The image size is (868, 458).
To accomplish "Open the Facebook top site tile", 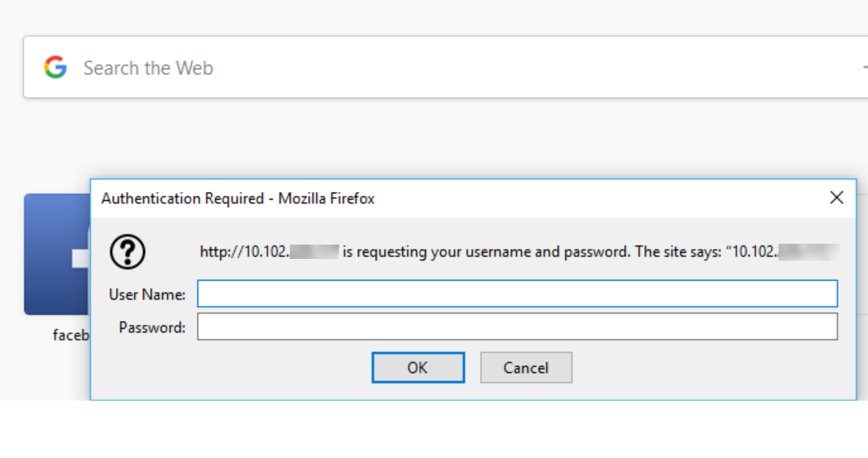I will click(56, 254).
